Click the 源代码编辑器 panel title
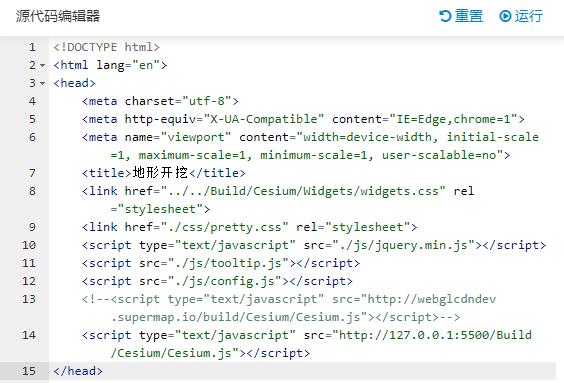The image size is (564, 383). (x=58, y=16)
